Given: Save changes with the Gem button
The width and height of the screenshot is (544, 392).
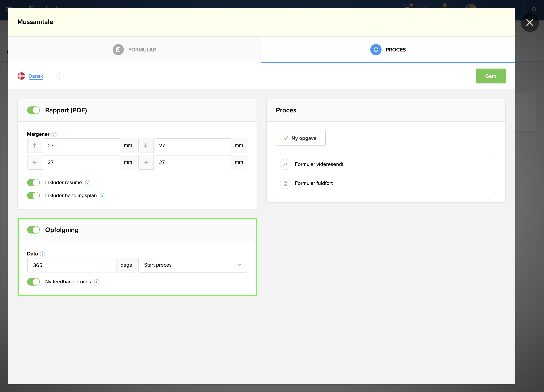Looking at the screenshot, I should 490,76.
